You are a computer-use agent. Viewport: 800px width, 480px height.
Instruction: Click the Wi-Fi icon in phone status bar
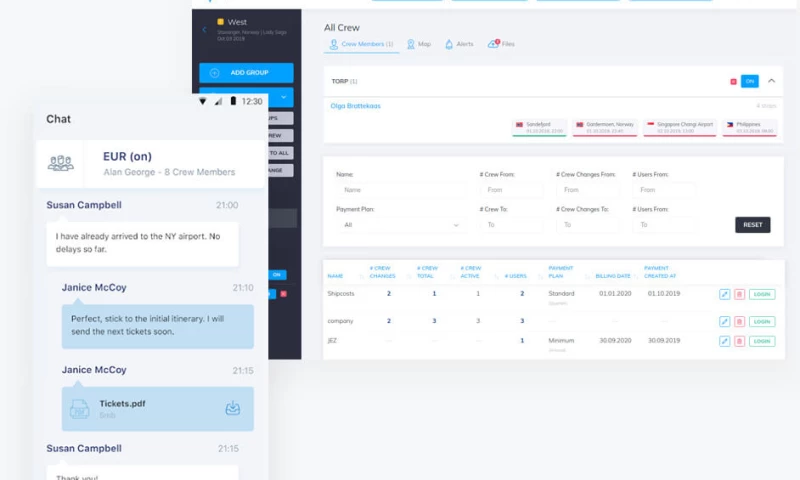203,101
